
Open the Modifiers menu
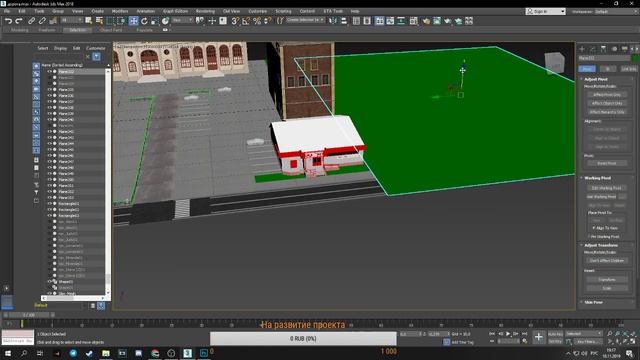click(120, 11)
